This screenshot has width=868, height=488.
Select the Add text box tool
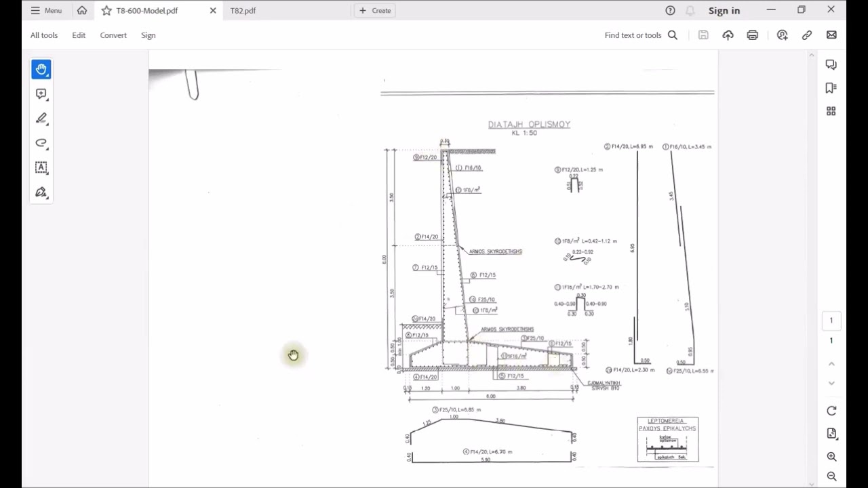click(41, 167)
